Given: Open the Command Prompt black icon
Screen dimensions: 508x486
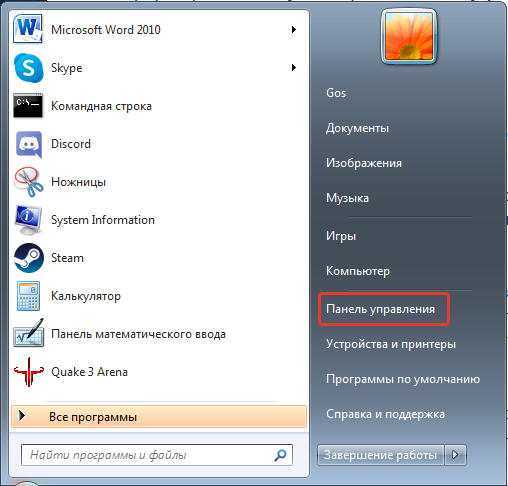Looking at the screenshot, I should point(28,106).
